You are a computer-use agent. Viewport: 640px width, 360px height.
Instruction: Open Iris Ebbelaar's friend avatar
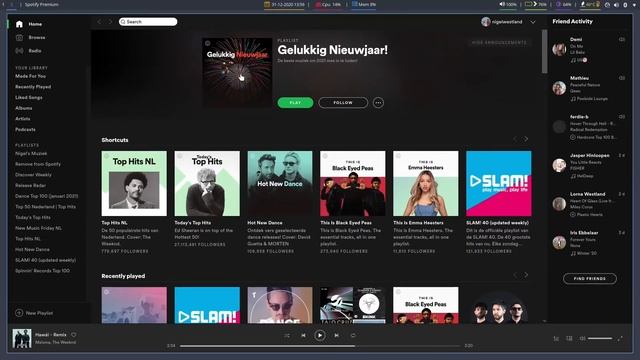click(x=559, y=242)
